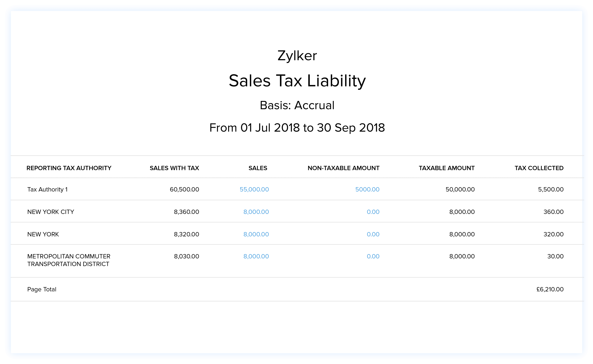Open Metropolitan Commuter district sales 8,000.00
593x364 pixels.
point(256,256)
